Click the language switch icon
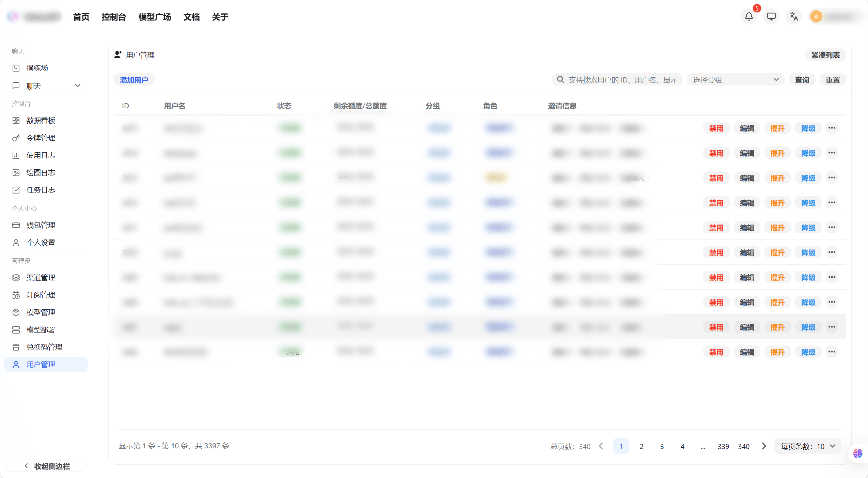This screenshot has height=478, width=868. click(793, 16)
